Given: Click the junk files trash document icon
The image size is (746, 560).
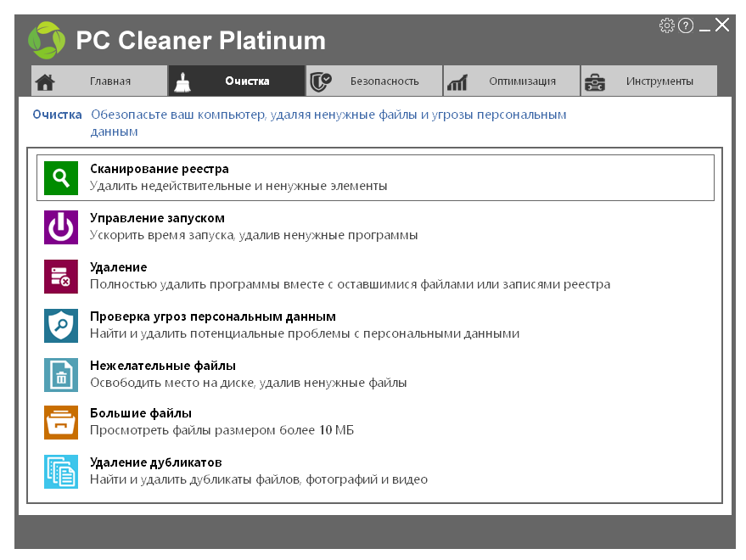Looking at the screenshot, I should point(61,375).
